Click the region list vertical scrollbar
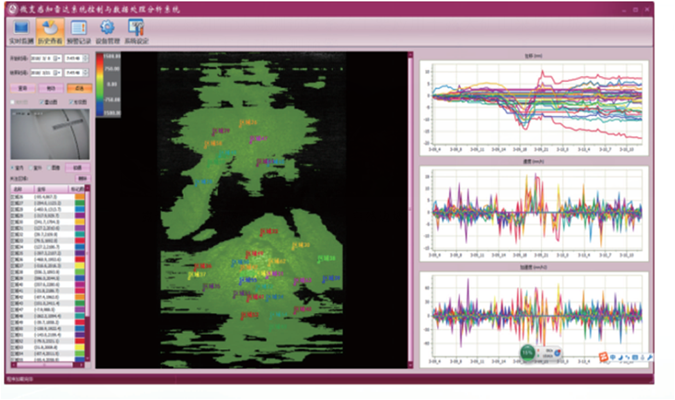 coord(89,270)
